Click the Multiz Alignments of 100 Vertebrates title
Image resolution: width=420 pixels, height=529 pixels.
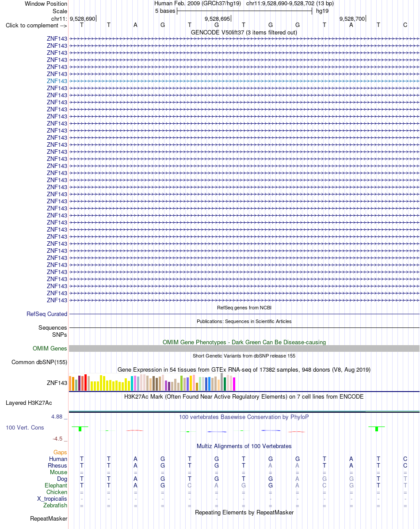point(244,446)
